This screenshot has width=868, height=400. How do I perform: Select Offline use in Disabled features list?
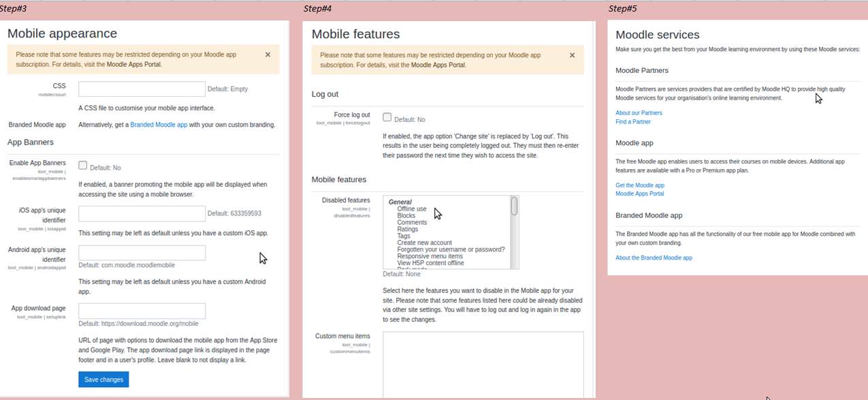pos(412,209)
